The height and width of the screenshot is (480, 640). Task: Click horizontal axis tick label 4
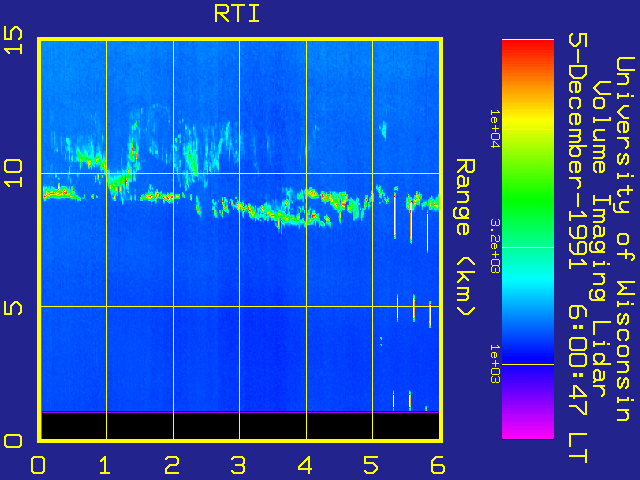[x=305, y=465]
